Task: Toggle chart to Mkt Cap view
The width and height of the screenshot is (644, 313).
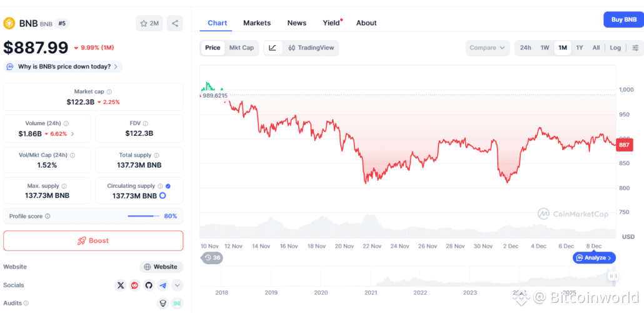Action: pos(241,48)
